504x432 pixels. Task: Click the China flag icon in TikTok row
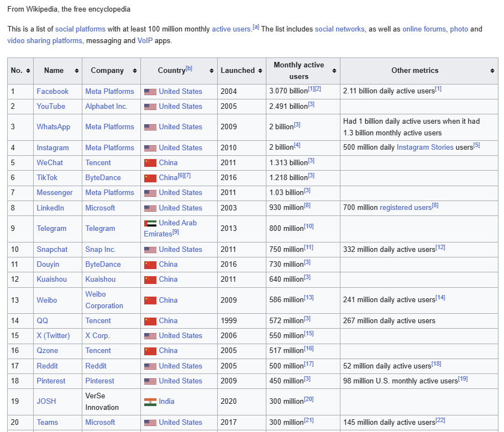point(150,177)
